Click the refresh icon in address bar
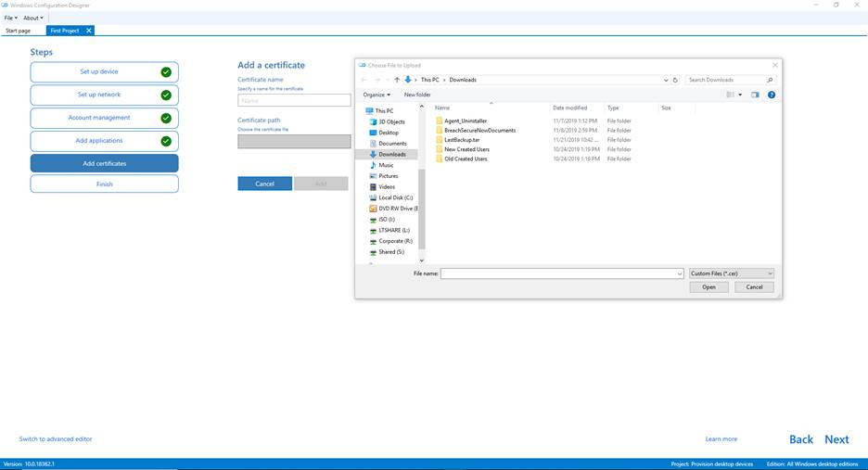The image size is (868, 470). pos(675,80)
